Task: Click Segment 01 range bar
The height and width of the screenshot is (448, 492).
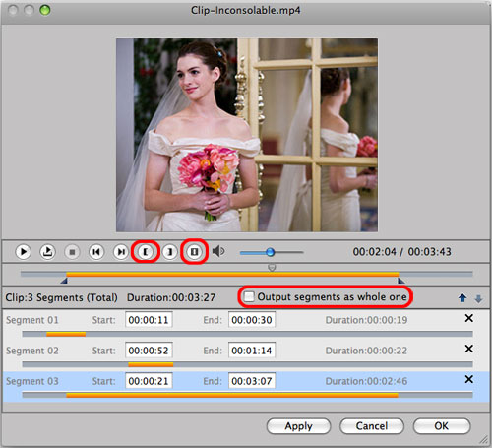Action: [x=66, y=334]
